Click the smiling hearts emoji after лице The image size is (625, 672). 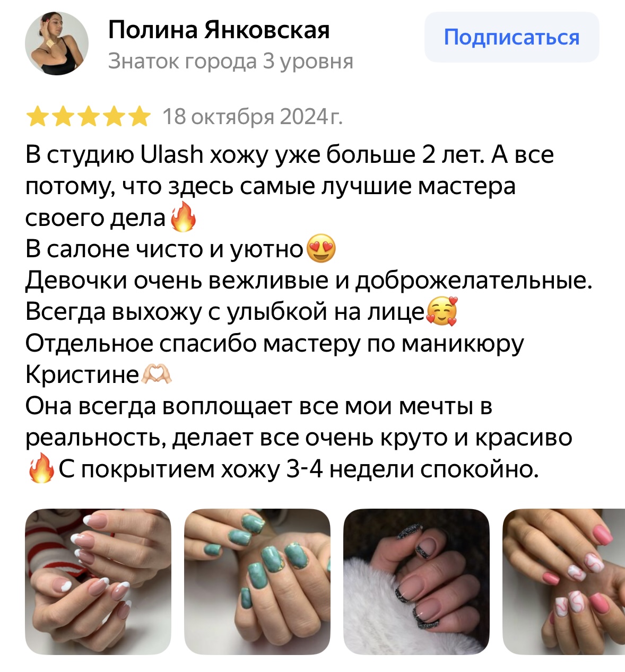442,311
